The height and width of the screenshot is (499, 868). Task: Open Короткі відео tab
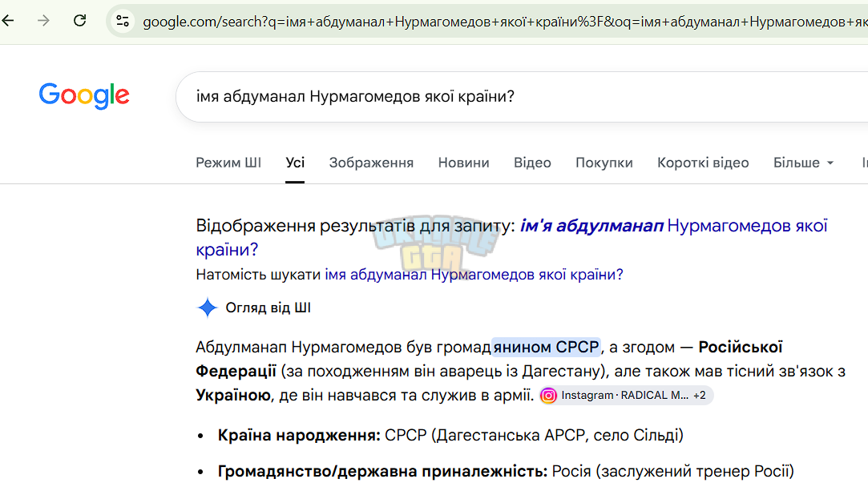coord(702,163)
